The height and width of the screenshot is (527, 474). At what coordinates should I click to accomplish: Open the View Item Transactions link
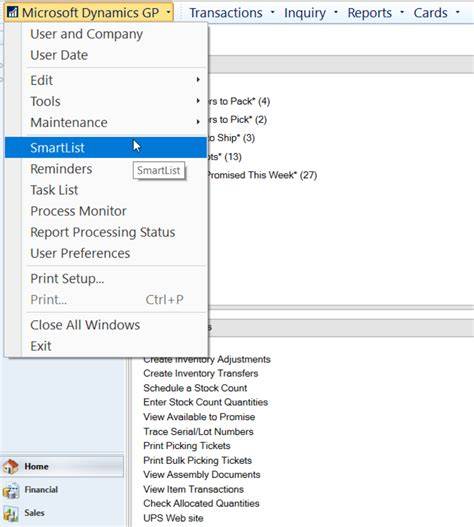[x=193, y=489]
